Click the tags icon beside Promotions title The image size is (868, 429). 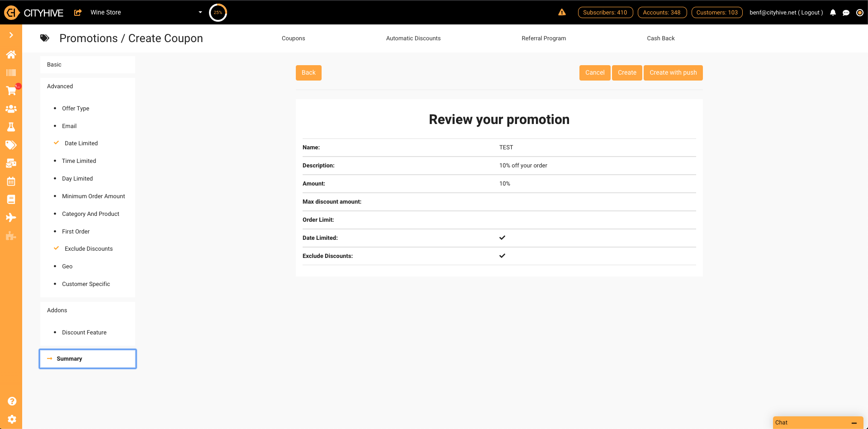45,38
